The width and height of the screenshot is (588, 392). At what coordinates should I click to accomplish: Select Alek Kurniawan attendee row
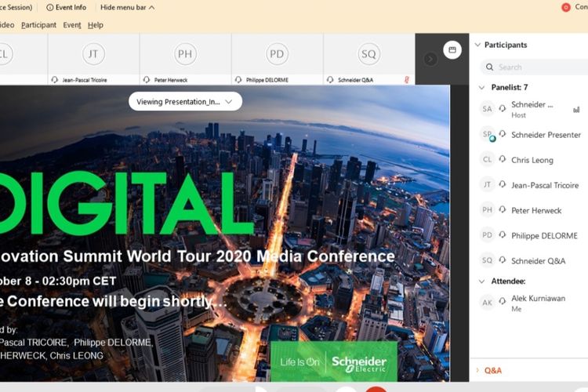[529, 303]
